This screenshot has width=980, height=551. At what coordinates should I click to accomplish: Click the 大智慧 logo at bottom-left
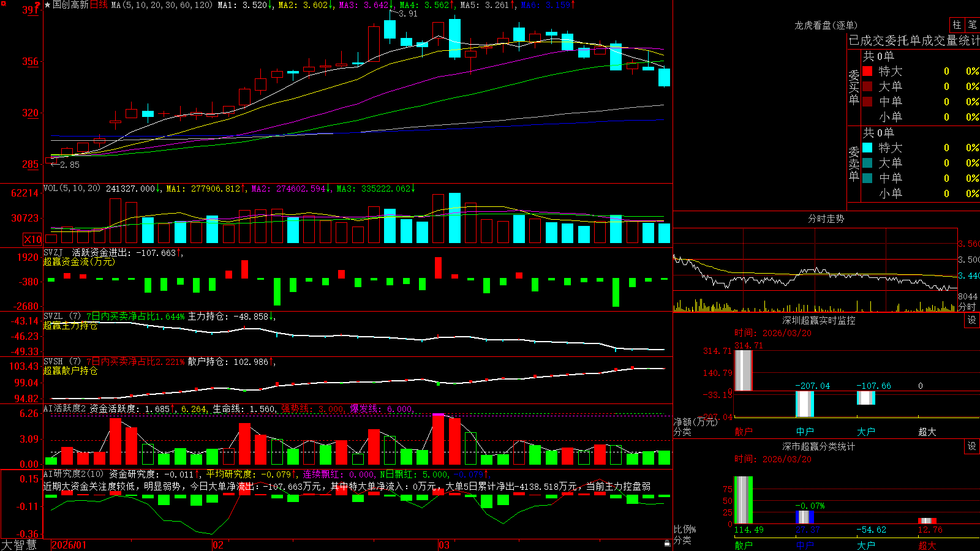click(x=19, y=545)
